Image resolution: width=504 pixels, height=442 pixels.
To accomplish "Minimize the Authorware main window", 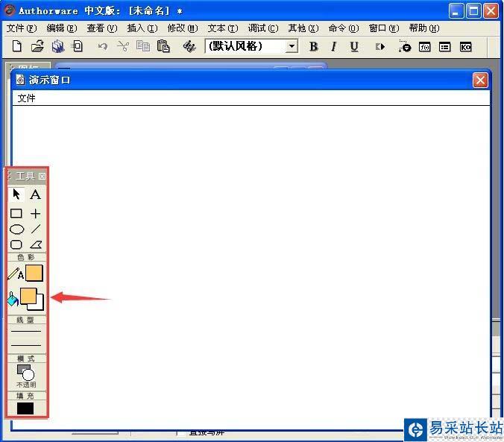I will [x=456, y=11].
